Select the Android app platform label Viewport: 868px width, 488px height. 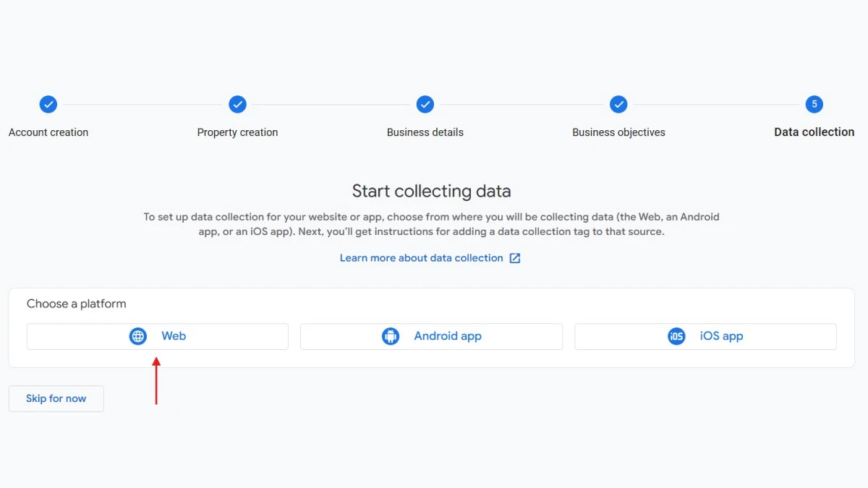448,336
